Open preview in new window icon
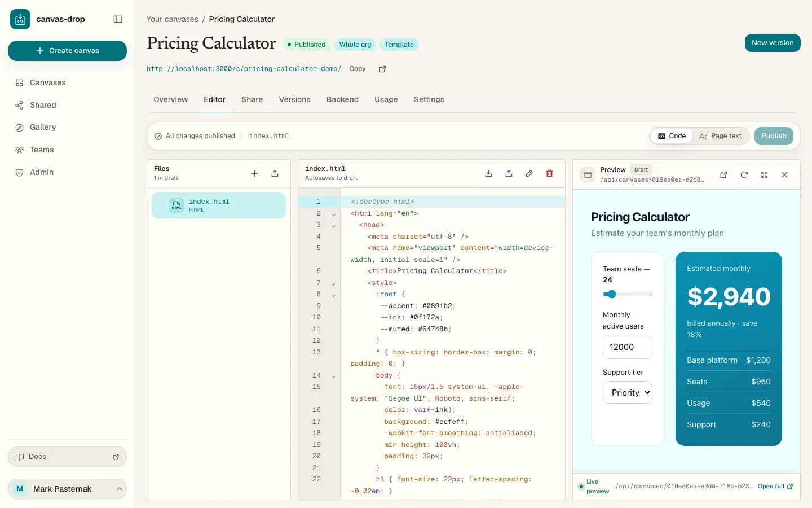 click(723, 175)
